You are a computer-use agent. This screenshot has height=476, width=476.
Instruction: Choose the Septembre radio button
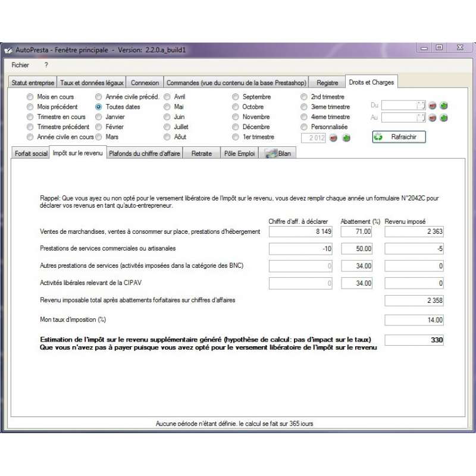[236, 97]
